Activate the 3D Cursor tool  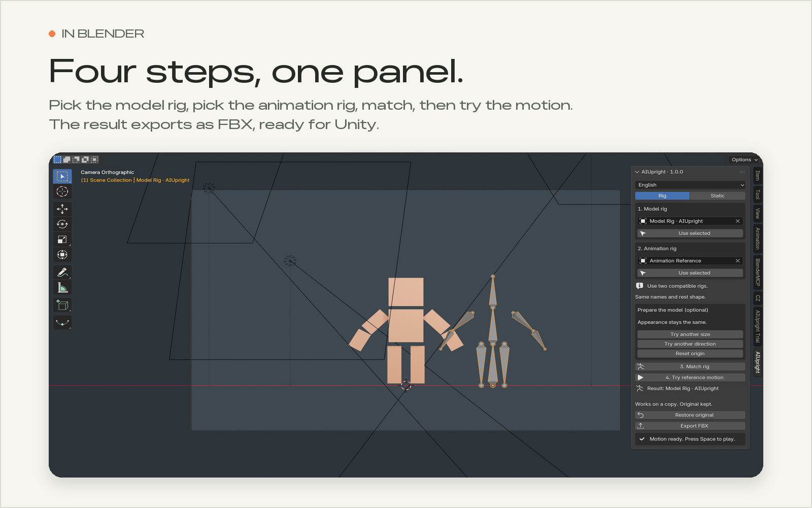[x=62, y=192]
